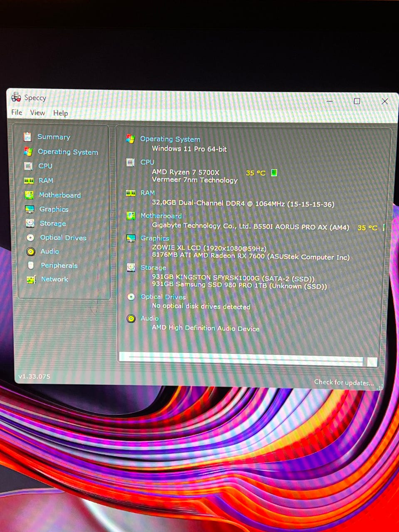The height and width of the screenshot is (532, 399).
Task: Click the green CPU temperature indicator icon
Action: pos(274,172)
